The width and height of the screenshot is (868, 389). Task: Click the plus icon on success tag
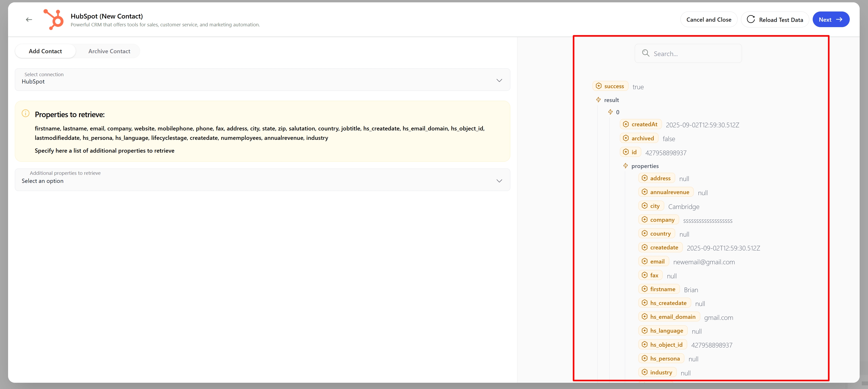(x=598, y=86)
